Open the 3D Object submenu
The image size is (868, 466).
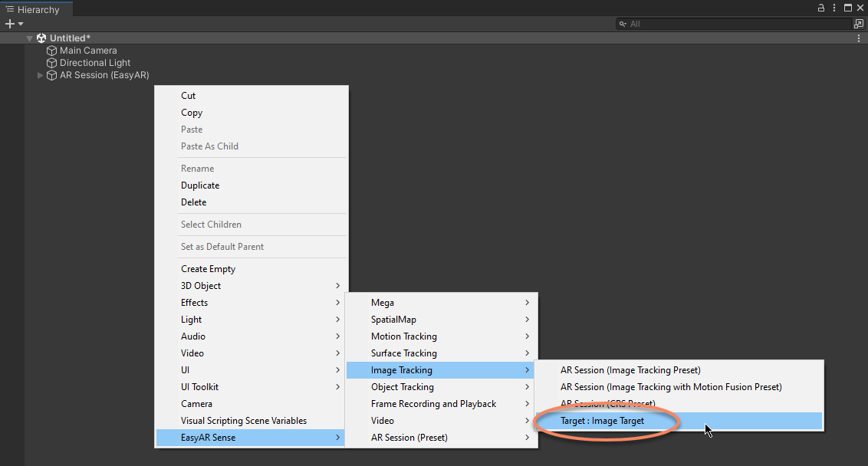[x=201, y=286]
